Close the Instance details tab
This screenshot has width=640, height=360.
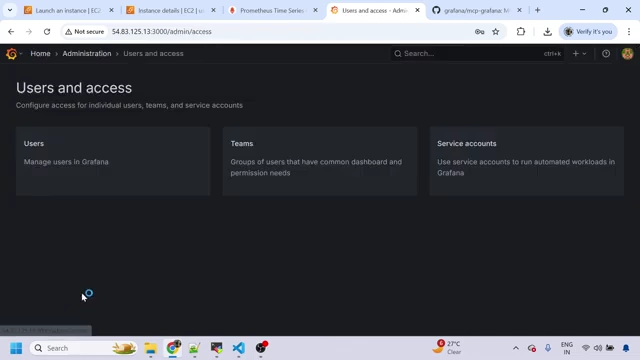point(213,10)
